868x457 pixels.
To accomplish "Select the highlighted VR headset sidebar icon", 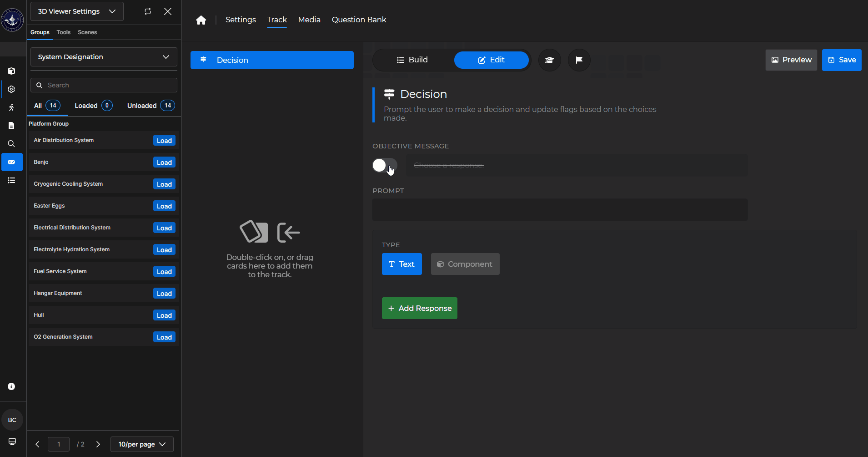I will (x=12, y=162).
